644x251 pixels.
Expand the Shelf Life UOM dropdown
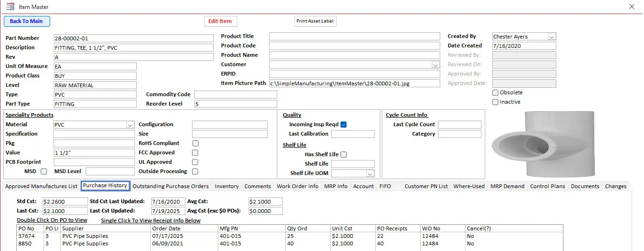click(370, 174)
